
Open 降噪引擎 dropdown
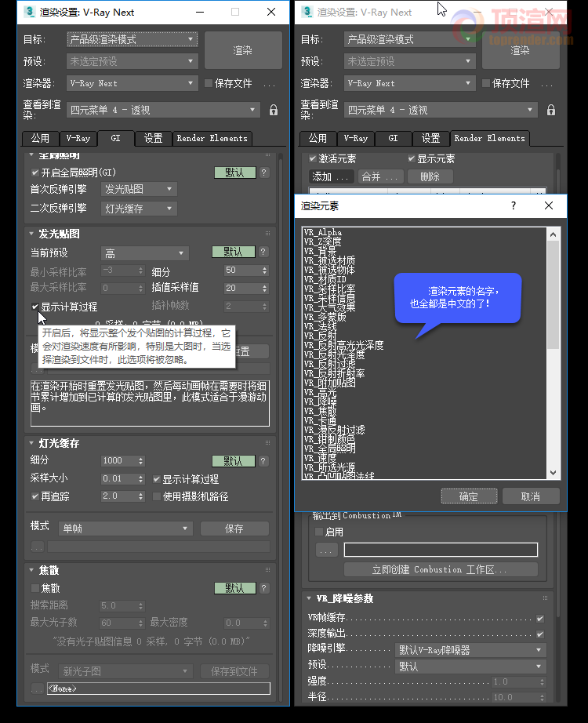(471, 650)
